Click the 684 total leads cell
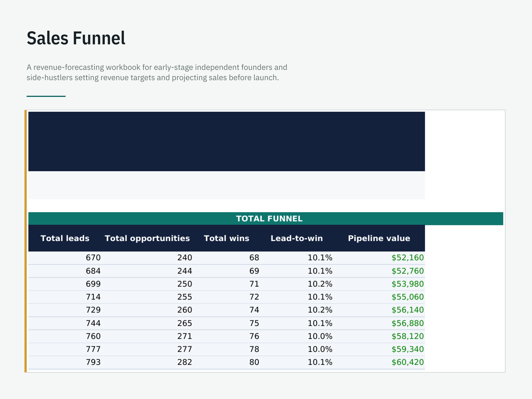This screenshot has height=399, width=532. (93, 271)
